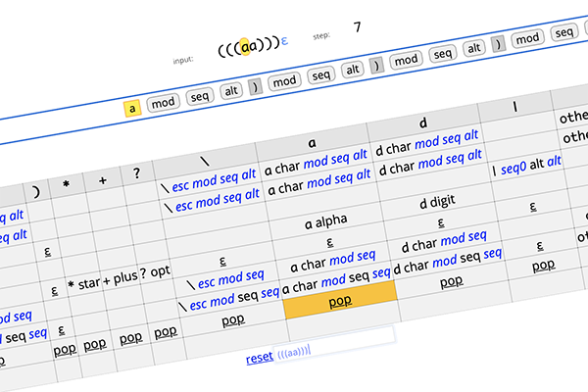Click the highlighted 'a' in the input string

244,43
